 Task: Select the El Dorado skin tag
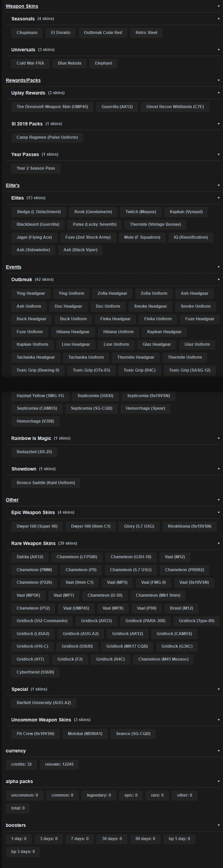point(61,33)
